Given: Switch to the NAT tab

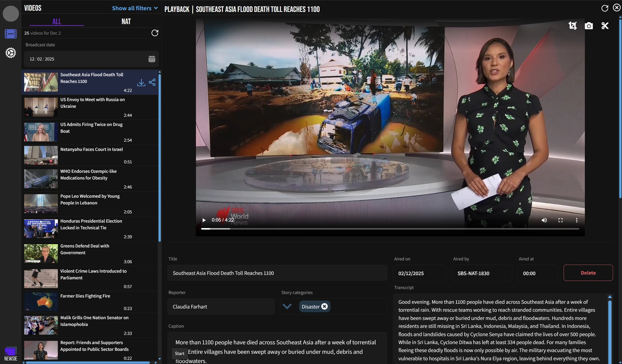Looking at the screenshot, I should 126,21.
